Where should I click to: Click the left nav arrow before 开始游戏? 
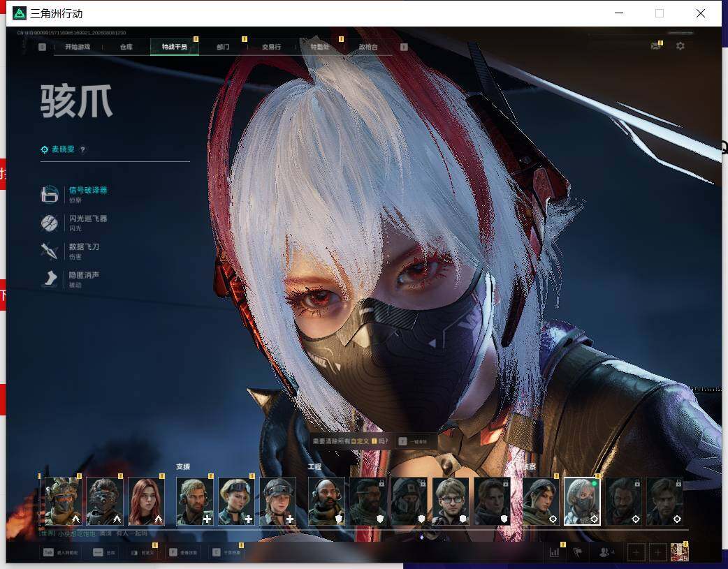pyautogui.click(x=42, y=47)
